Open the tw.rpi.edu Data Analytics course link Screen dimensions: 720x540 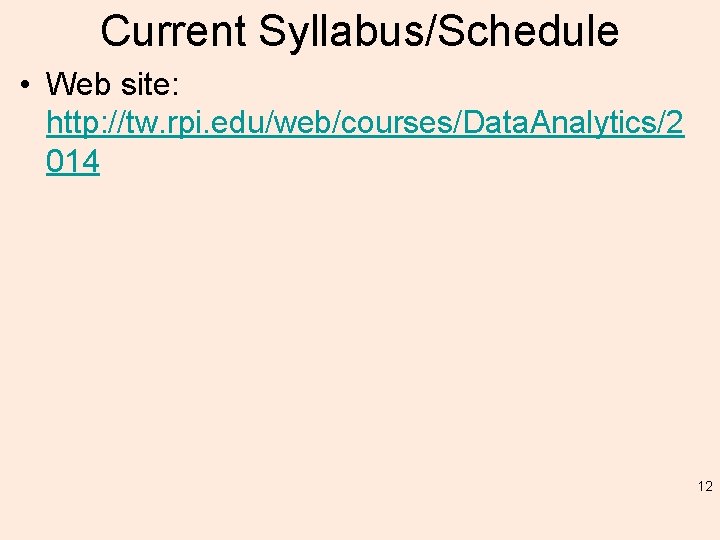click(365, 123)
